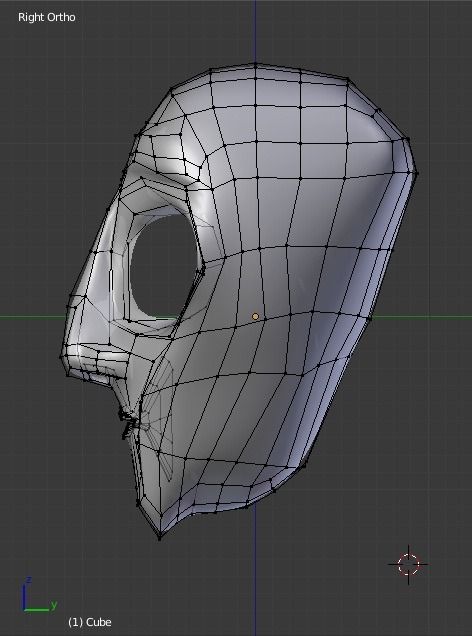Click the blue Z letter on gizmo
Image resolution: width=472 pixels, height=636 pixels.
28,580
